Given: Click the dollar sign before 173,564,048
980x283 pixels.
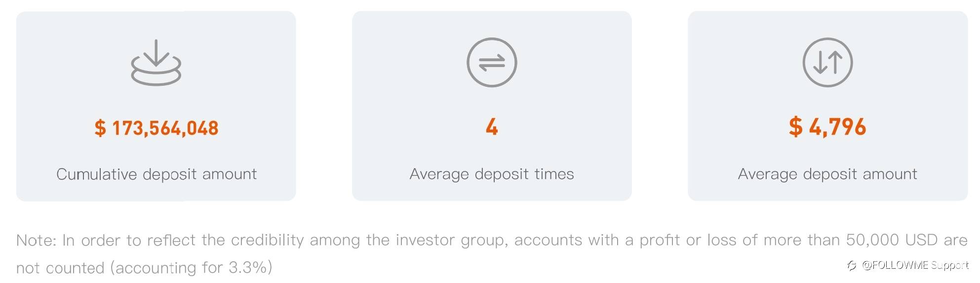Looking at the screenshot, I should tap(100, 128).
